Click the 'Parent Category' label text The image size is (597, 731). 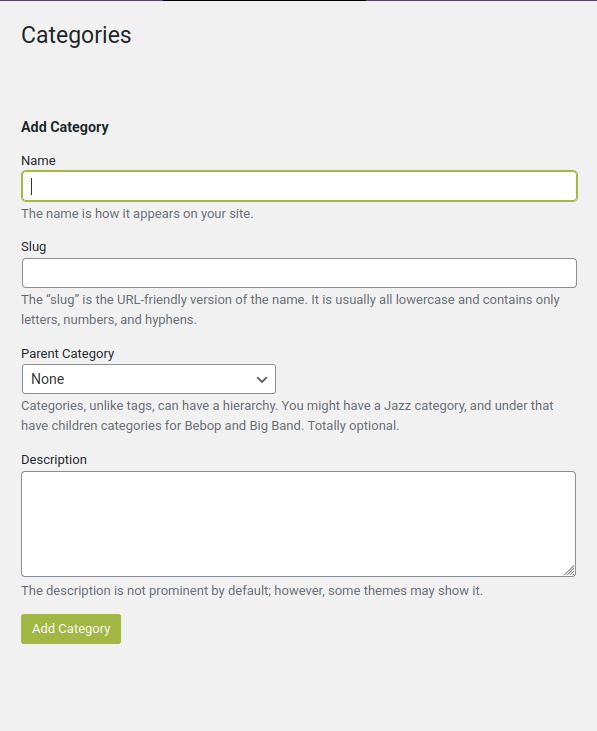coord(68,353)
